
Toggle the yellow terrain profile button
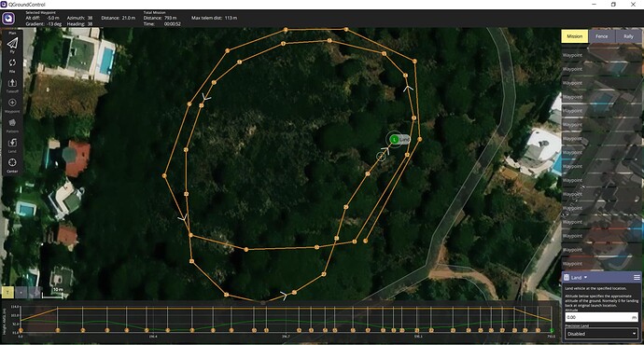click(x=7, y=292)
